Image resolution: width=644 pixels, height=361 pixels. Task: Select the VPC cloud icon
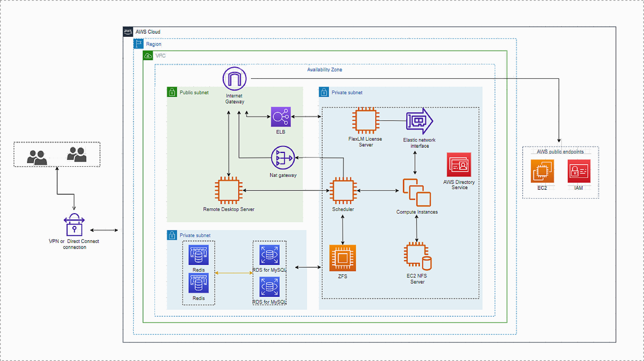[148, 56]
